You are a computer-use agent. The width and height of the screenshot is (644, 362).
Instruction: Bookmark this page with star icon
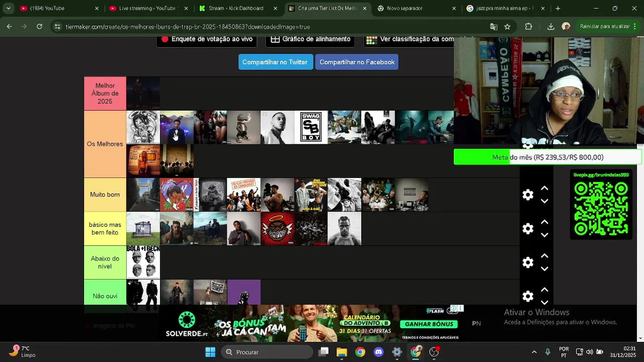click(507, 27)
